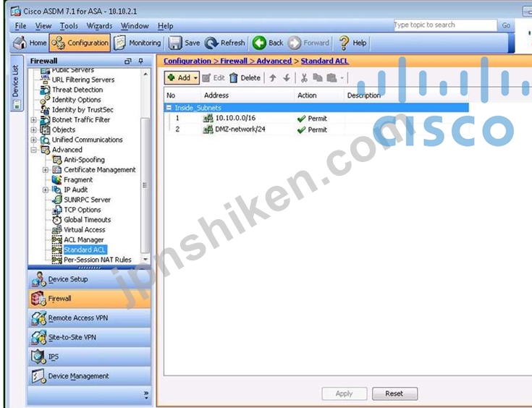Open the File menu
The width and height of the screenshot is (532, 408).
click(20, 26)
